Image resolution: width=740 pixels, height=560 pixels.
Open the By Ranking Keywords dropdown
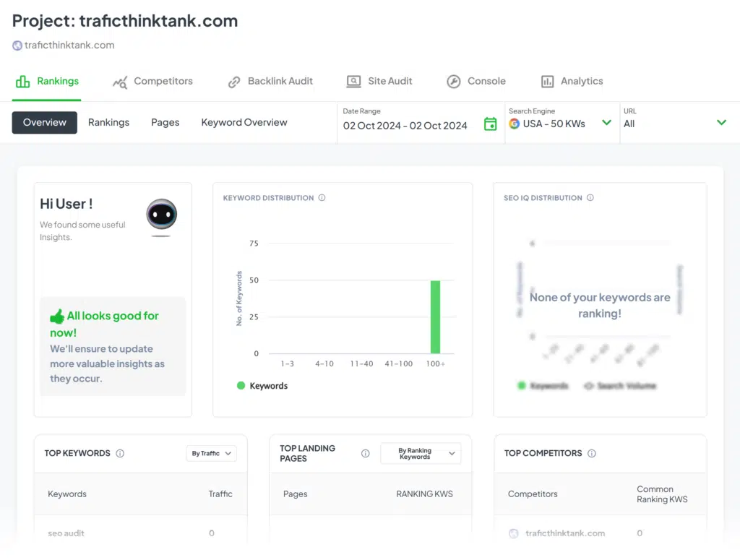pyautogui.click(x=421, y=454)
